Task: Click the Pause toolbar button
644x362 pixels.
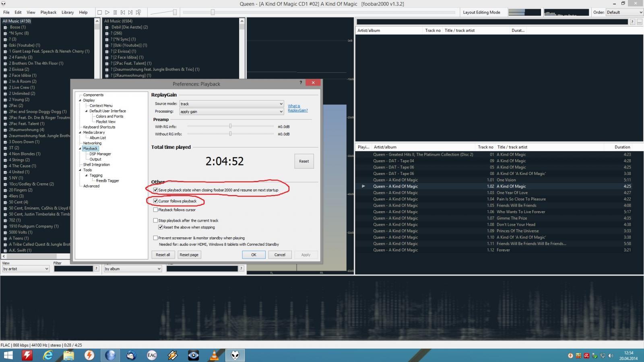Action: pyautogui.click(x=115, y=12)
